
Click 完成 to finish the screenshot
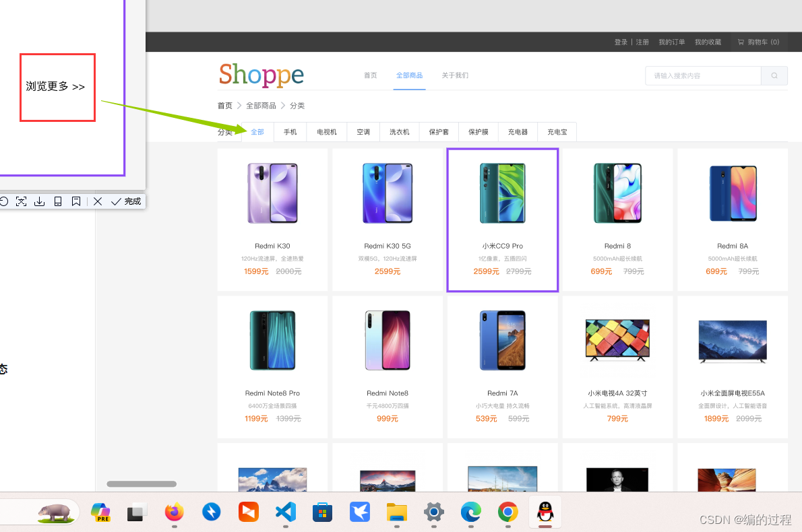[126, 201]
